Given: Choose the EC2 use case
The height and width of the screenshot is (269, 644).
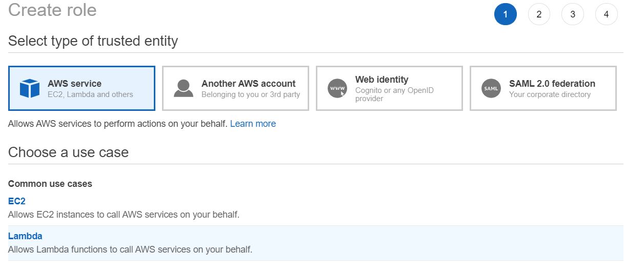Looking at the screenshot, I should coord(17,201).
